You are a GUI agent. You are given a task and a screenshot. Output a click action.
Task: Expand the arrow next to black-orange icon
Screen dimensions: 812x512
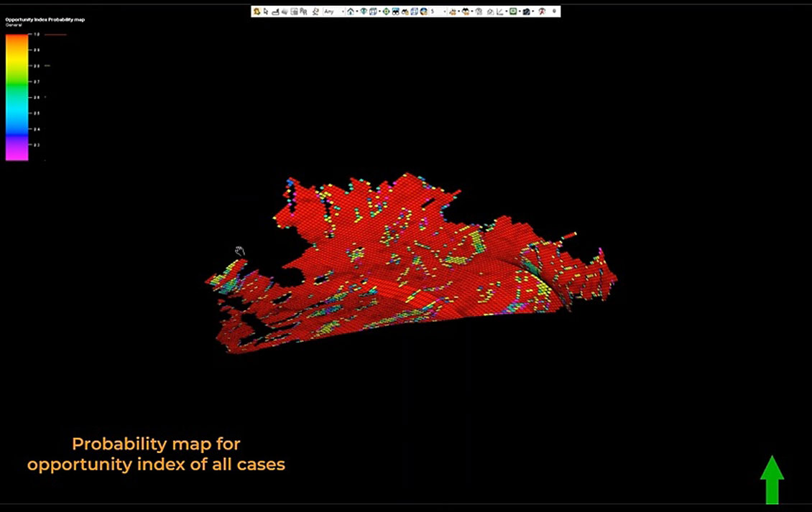[472, 11]
